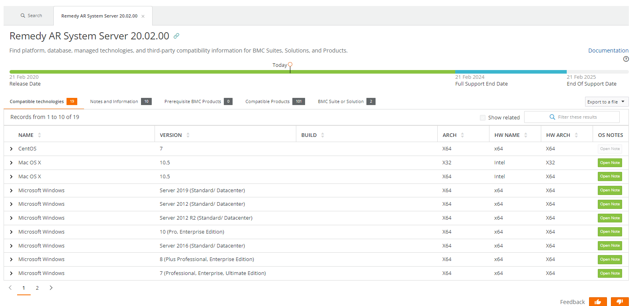This screenshot has width=644, height=306.
Task: Click the help question mark icon
Action: (x=626, y=59)
